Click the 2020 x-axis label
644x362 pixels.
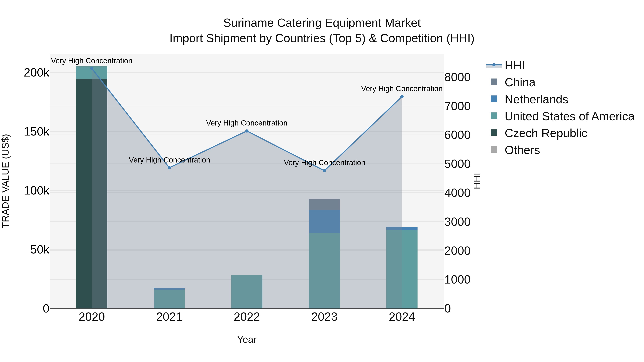pos(92,317)
